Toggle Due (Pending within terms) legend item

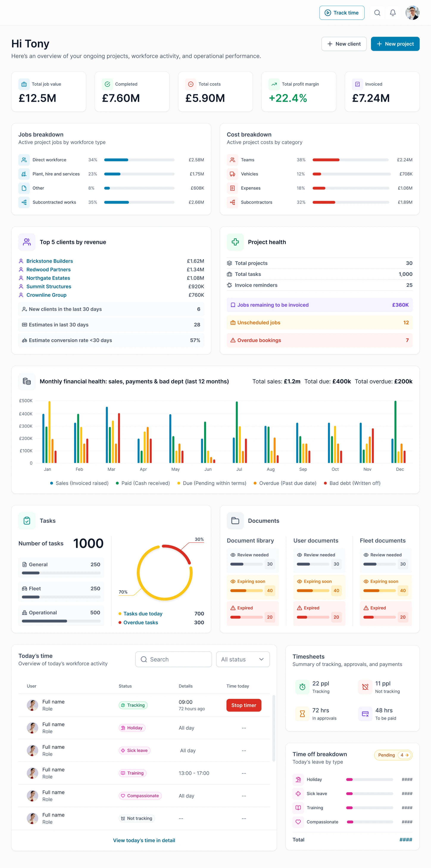212,483
